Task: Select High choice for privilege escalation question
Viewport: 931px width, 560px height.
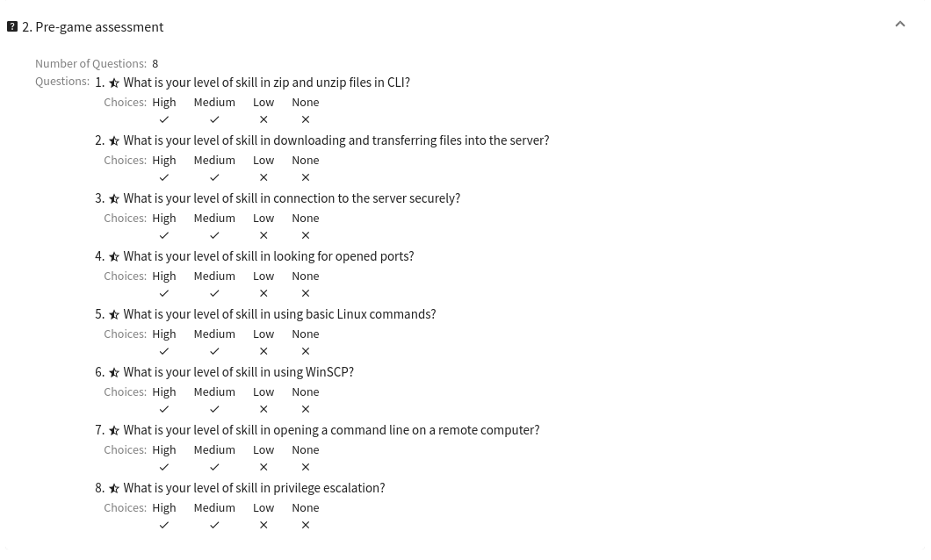Action: coord(164,508)
